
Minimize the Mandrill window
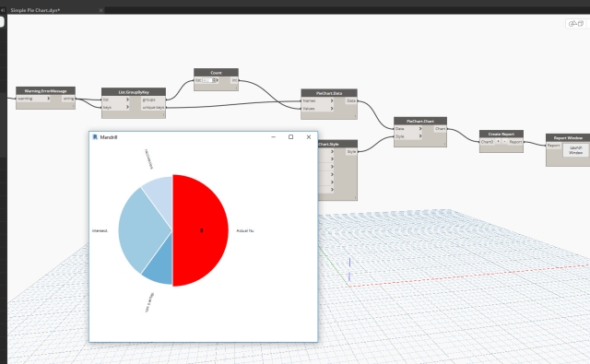point(274,137)
